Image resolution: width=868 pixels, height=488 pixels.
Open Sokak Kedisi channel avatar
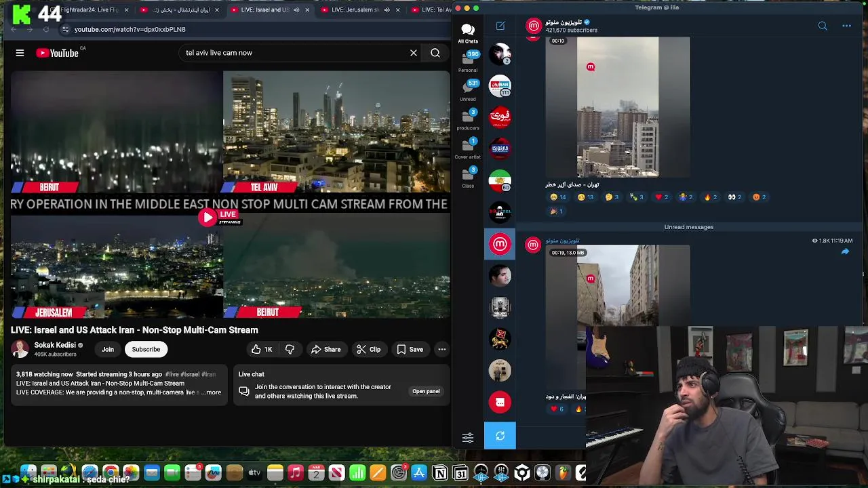(x=20, y=349)
